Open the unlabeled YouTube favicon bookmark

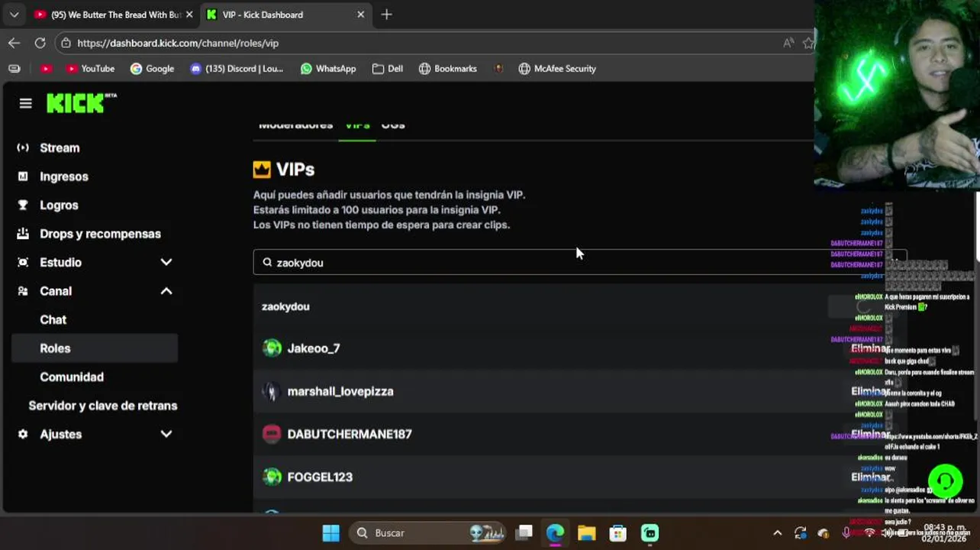46,69
